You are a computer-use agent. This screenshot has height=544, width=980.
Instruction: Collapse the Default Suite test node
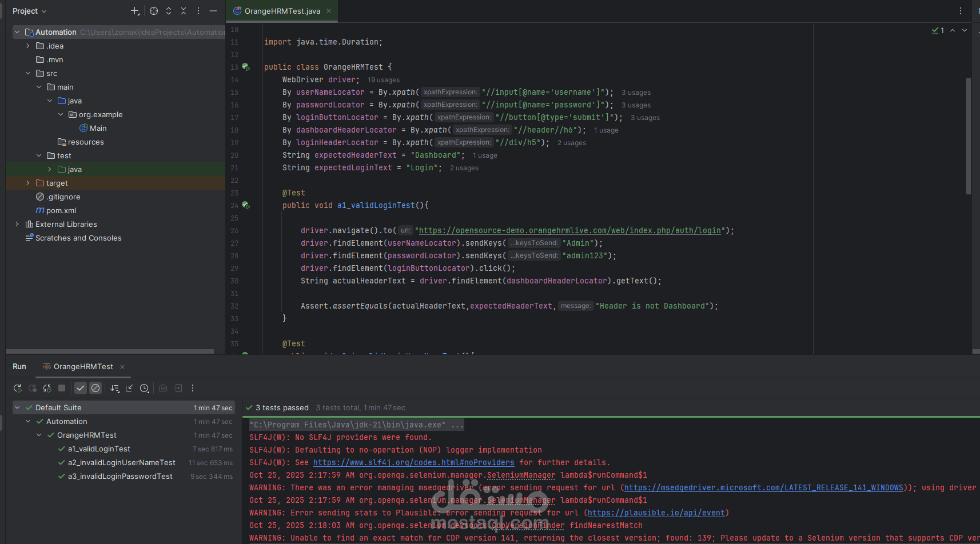pos(17,408)
